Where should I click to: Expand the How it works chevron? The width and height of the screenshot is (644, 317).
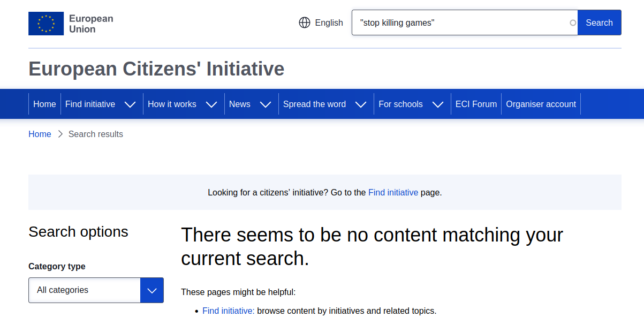click(x=211, y=104)
